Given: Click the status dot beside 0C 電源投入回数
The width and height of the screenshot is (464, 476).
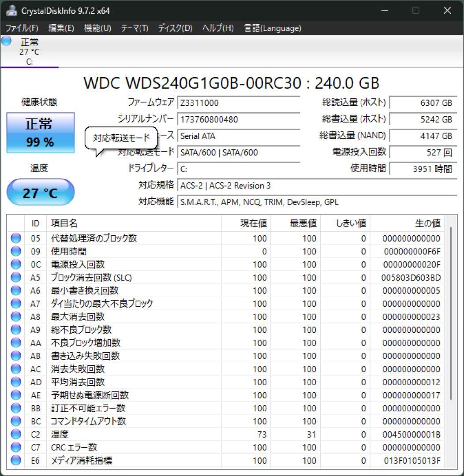Looking at the screenshot, I should (15, 264).
